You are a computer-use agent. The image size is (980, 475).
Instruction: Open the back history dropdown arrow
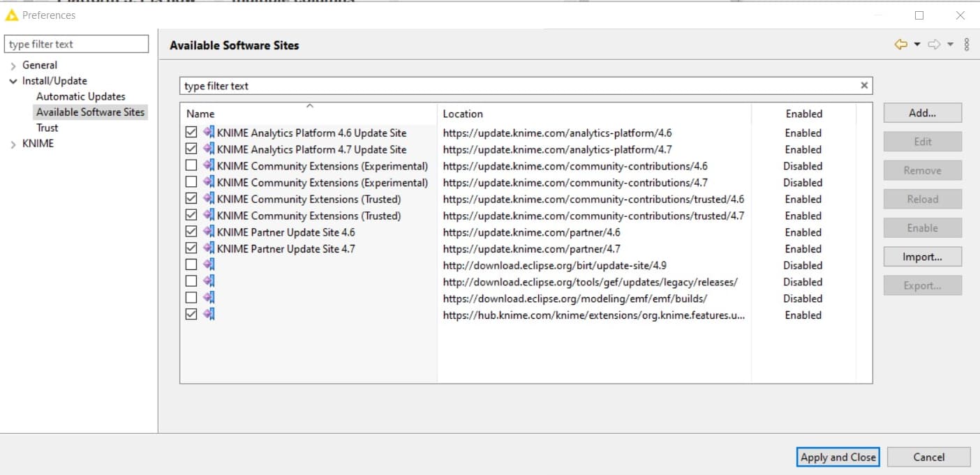pos(916,45)
